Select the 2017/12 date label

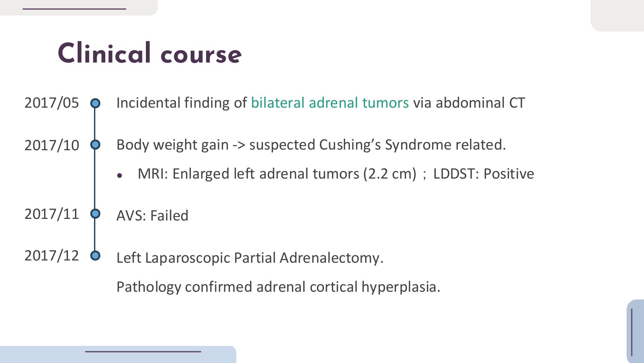pos(52,256)
